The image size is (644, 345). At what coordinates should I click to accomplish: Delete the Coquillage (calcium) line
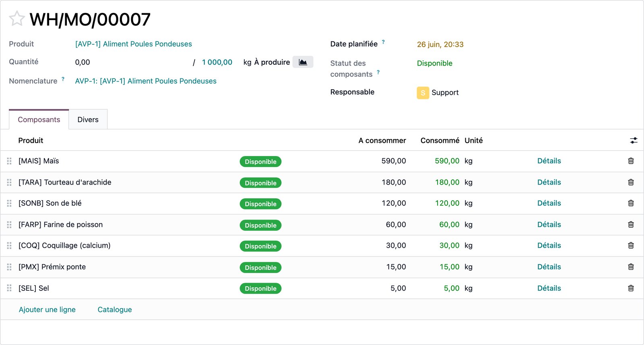coord(631,245)
